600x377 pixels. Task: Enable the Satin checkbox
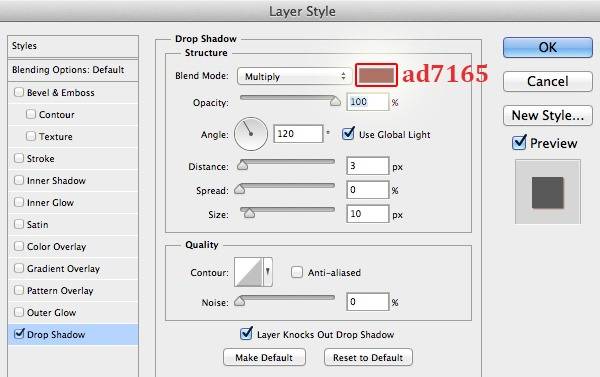[x=19, y=224]
